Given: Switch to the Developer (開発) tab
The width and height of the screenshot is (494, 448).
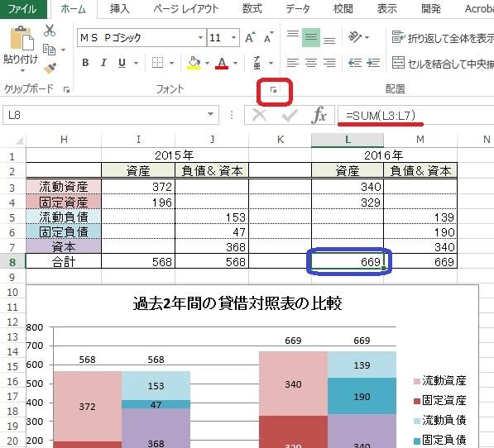Looking at the screenshot, I should coord(431,9).
